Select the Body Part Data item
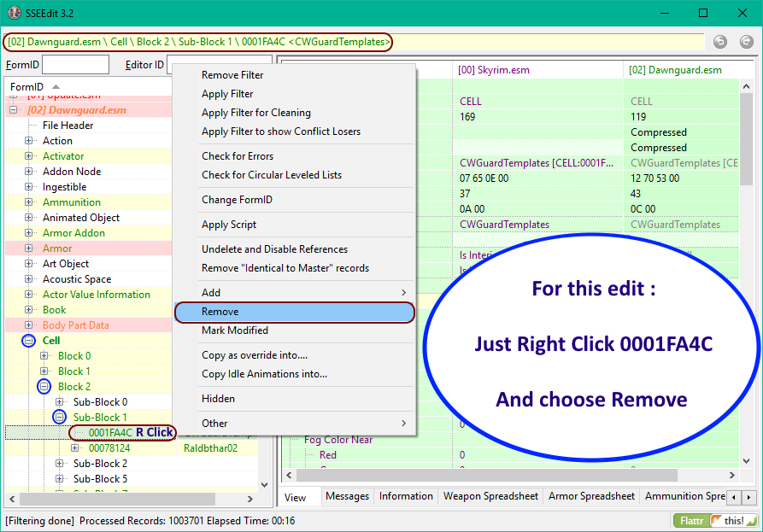 pyautogui.click(x=75, y=325)
